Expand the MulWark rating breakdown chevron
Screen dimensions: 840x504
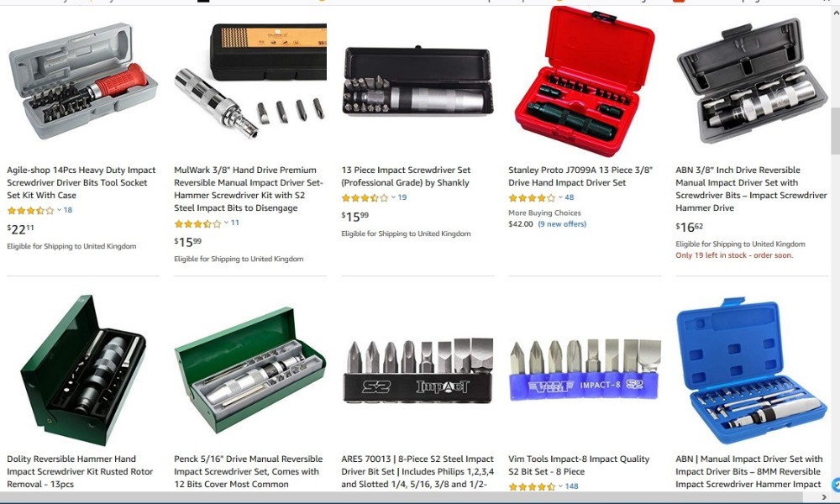click(226, 223)
